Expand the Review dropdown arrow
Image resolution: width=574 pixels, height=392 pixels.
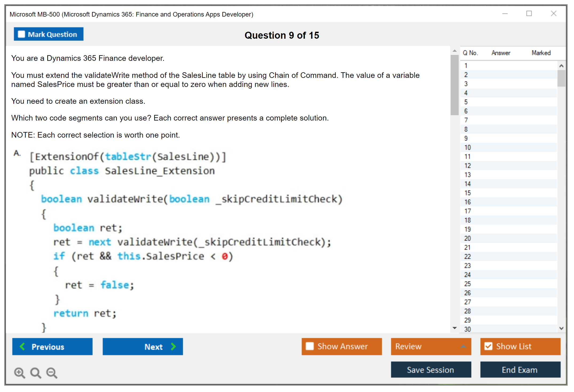463,346
